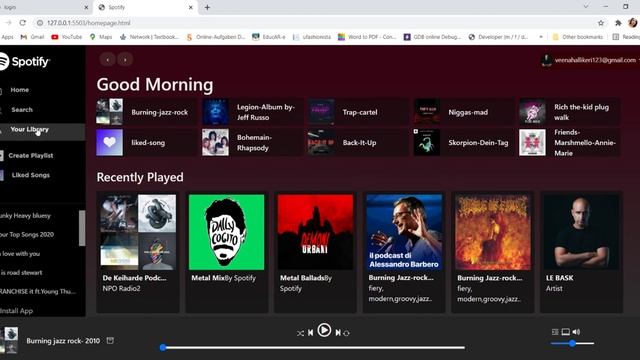Open the Trap-cartel tile
640x360 pixels.
pyautogui.click(x=358, y=112)
